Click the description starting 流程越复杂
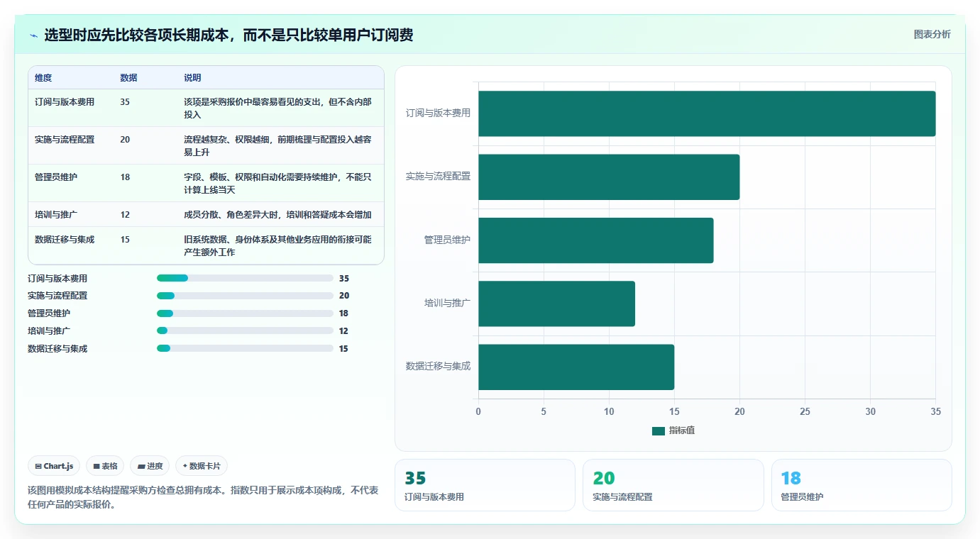 point(277,146)
